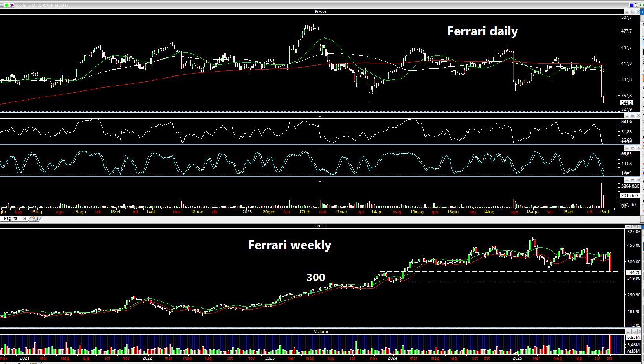Click the blue square icon in the title bar
The height and width of the screenshot is (364, 644).
pos(632,5)
